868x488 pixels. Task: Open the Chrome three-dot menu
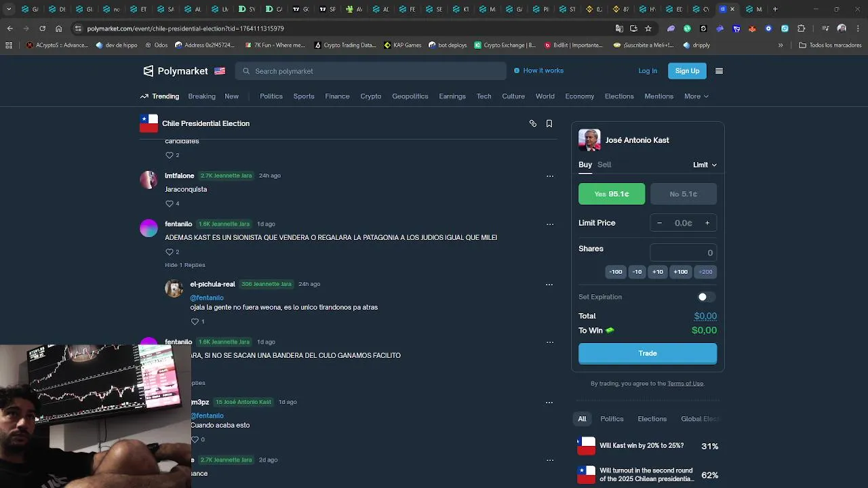coord(858,28)
